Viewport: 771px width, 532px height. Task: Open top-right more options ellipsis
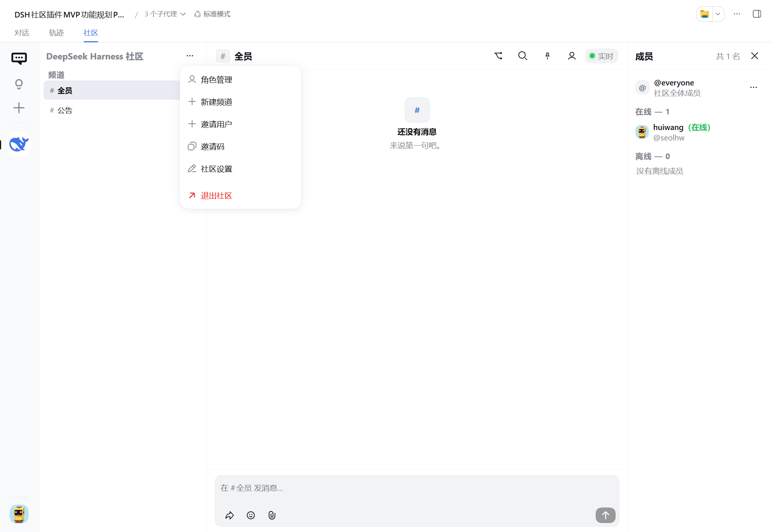point(737,14)
